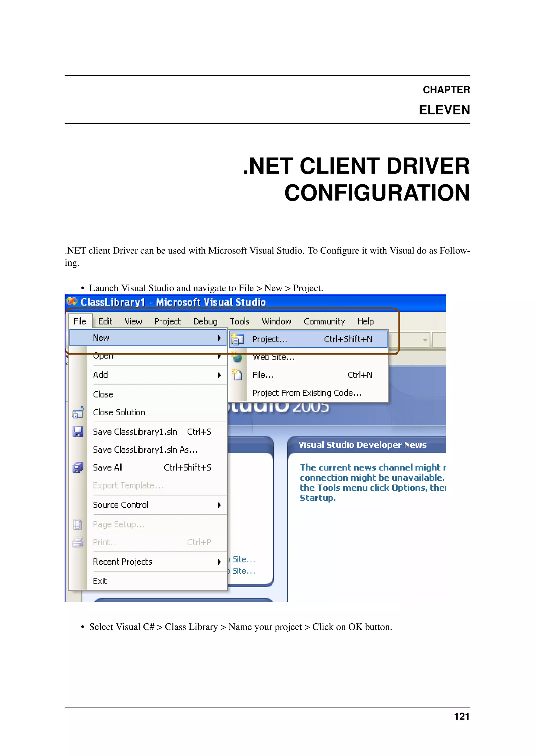
Task: Click the Visual Studio Developer News header
Action: tap(362, 445)
